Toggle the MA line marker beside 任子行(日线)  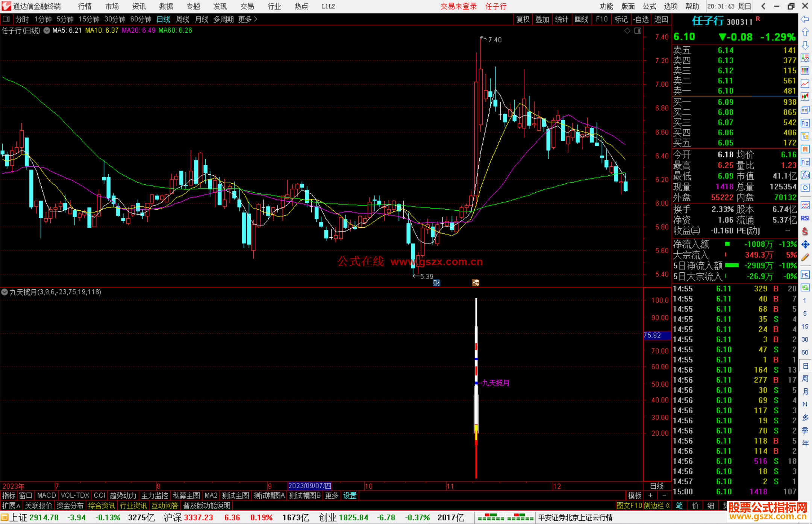(x=47, y=30)
